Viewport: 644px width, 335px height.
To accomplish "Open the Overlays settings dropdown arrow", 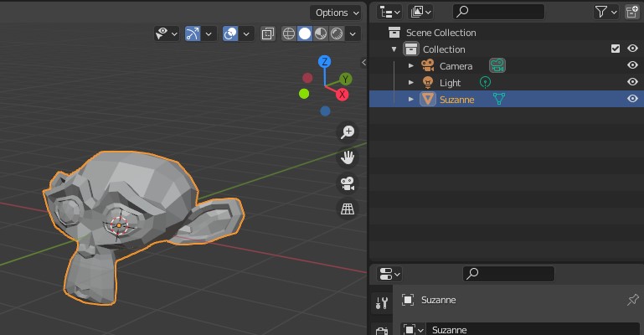I will pos(246,33).
